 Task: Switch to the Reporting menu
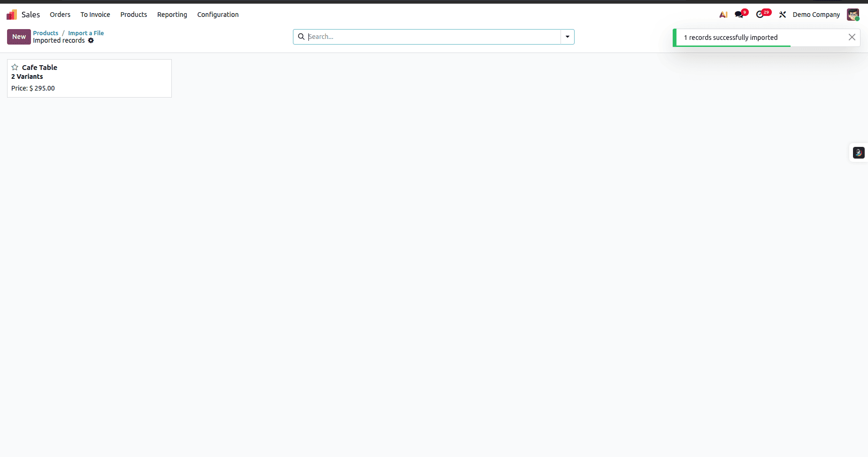(x=172, y=15)
